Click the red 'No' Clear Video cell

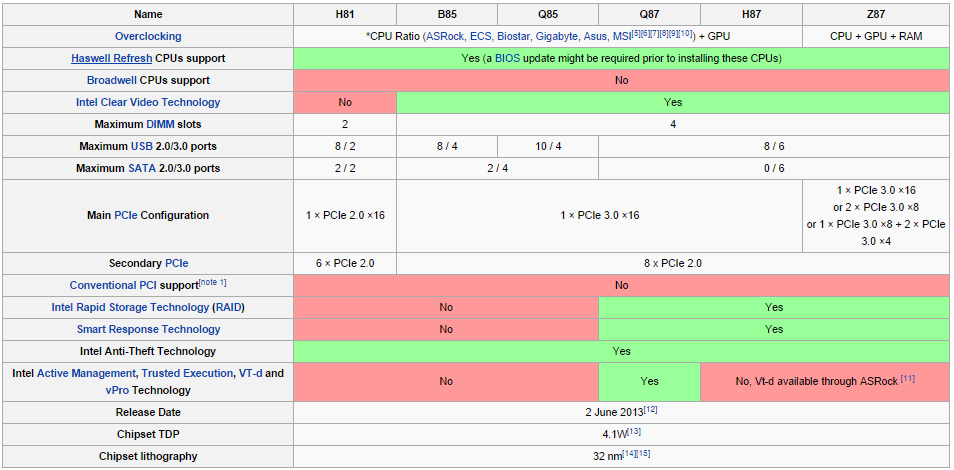(x=345, y=102)
